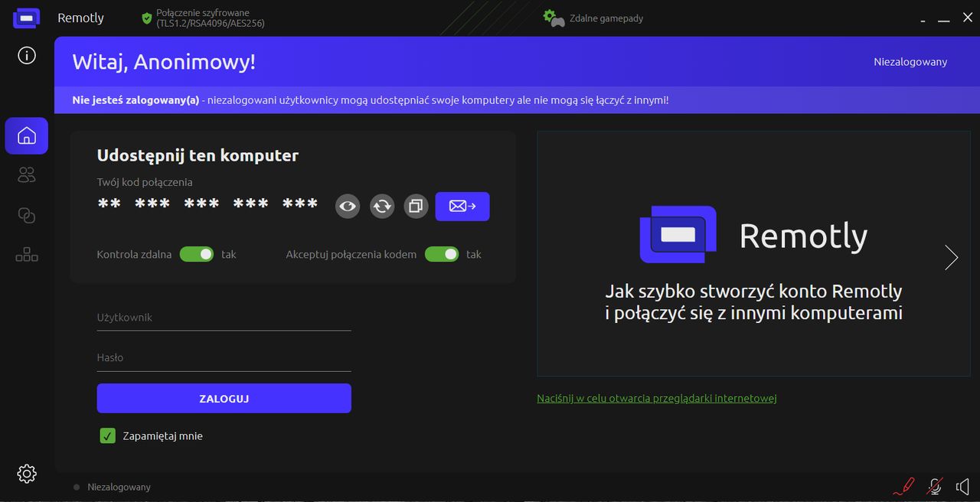Copy connection code with copy icon
This screenshot has width=980, height=502.
pyautogui.click(x=416, y=206)
